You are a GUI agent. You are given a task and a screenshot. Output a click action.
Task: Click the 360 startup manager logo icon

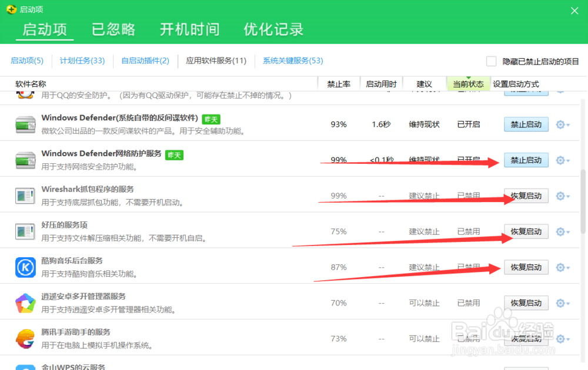11,9
